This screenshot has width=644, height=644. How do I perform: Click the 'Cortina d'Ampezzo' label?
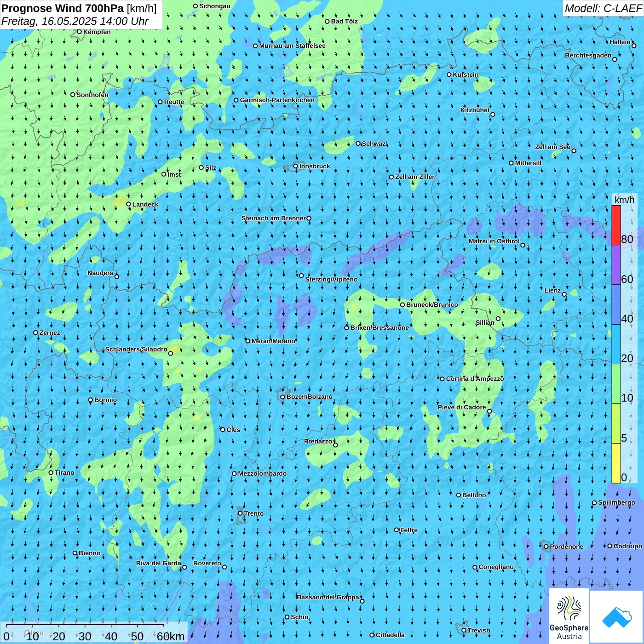[x=475, y=379]
